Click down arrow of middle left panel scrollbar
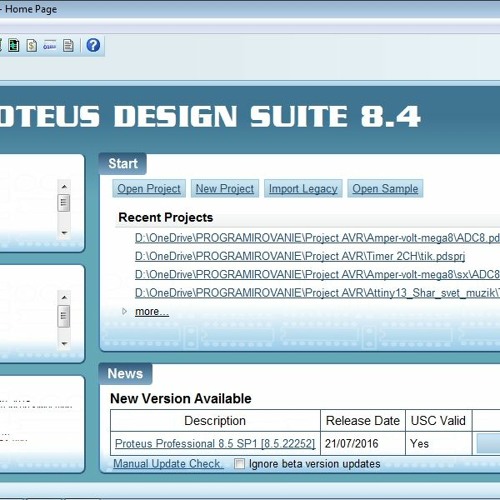 (64, 343)
